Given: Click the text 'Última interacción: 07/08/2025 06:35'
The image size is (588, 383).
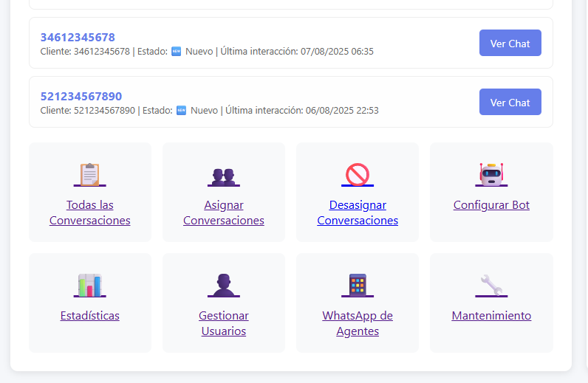Looking at the screenshot, I should tap(297, 52).
